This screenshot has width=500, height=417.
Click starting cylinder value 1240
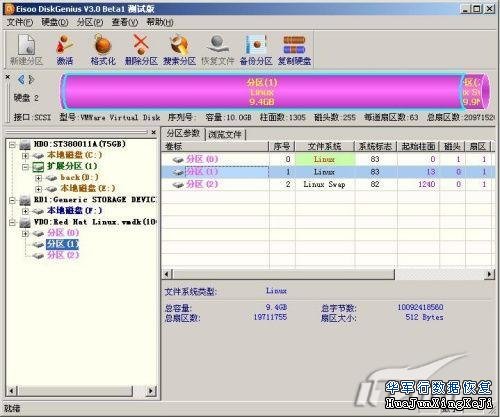427,184
